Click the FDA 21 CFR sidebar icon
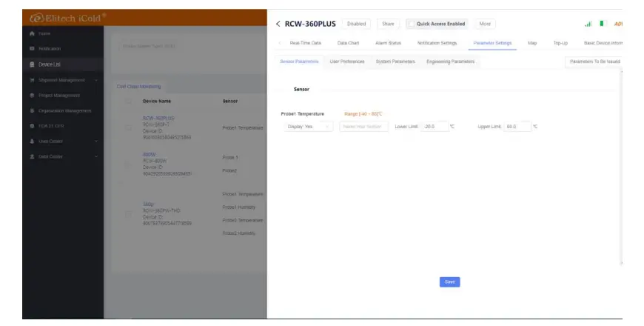 click(32, 126)
